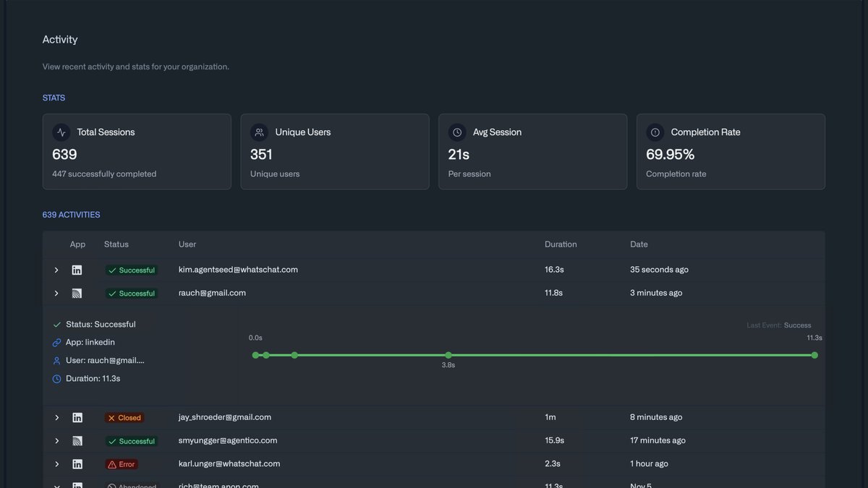Viewport: 868px width, 488px height.
Task: Click the Status column header
Action: tap(116, 244)
